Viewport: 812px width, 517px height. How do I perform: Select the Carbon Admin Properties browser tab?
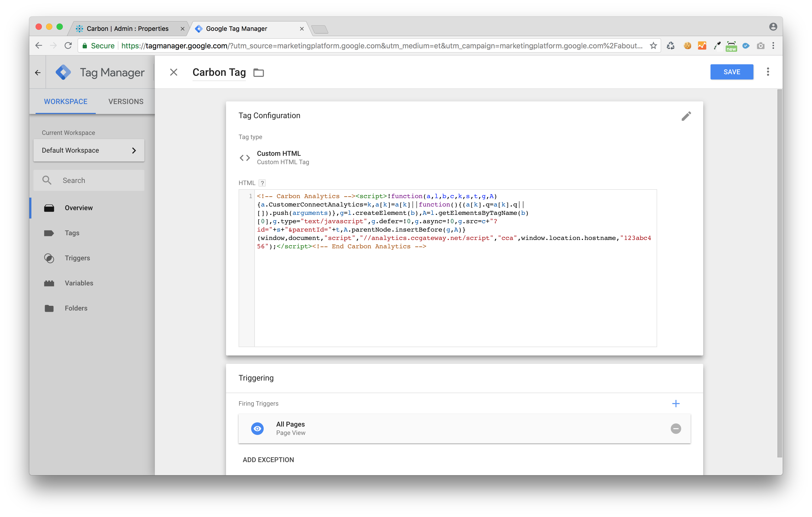coord(127,29)
